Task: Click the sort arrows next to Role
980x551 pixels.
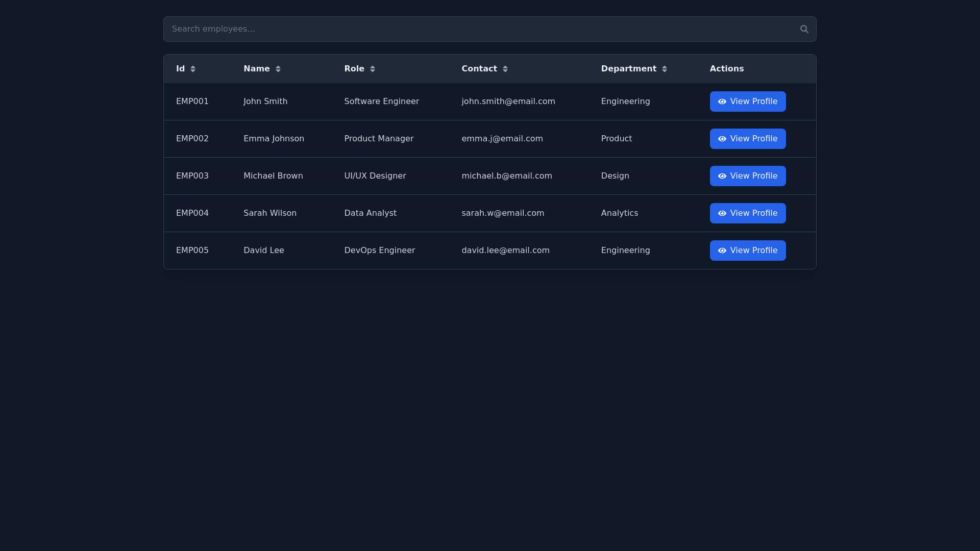Action: pos(373,69)
